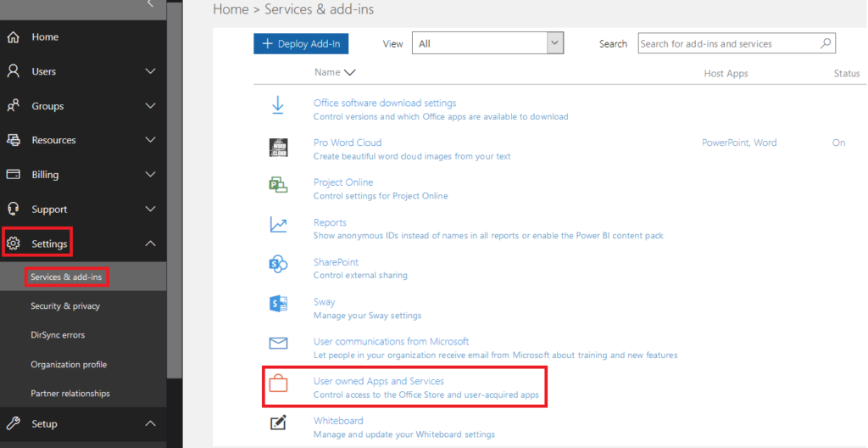868x448 pixels.
Task: Click the Whiteboard pen icon
Action: point(278,423)
